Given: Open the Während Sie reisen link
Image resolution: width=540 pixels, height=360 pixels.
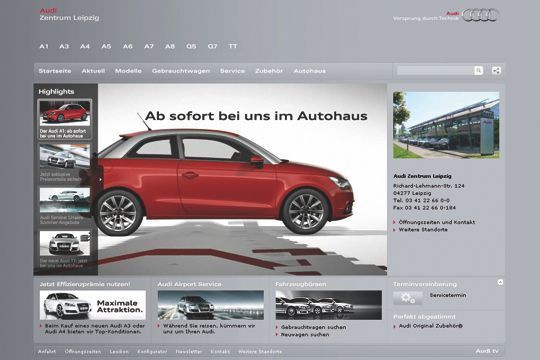Looking at the screenshot, I should coord(209,329).
